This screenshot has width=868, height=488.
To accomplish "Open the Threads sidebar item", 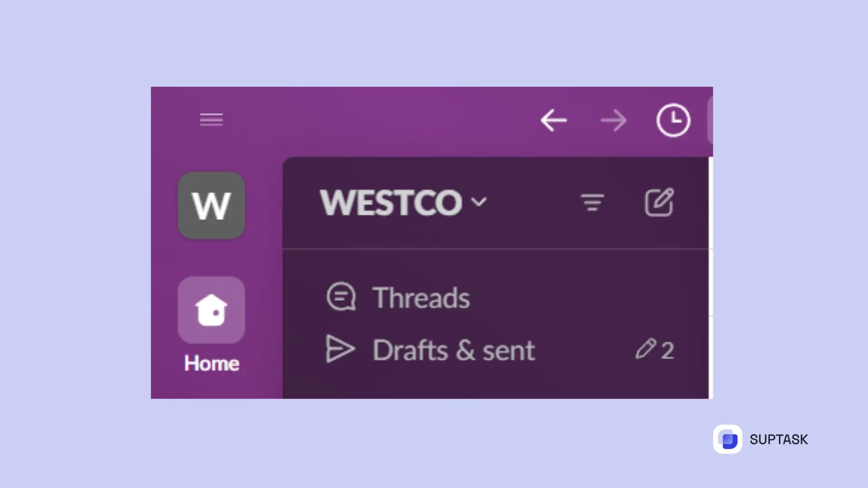I will pos(495,297).
